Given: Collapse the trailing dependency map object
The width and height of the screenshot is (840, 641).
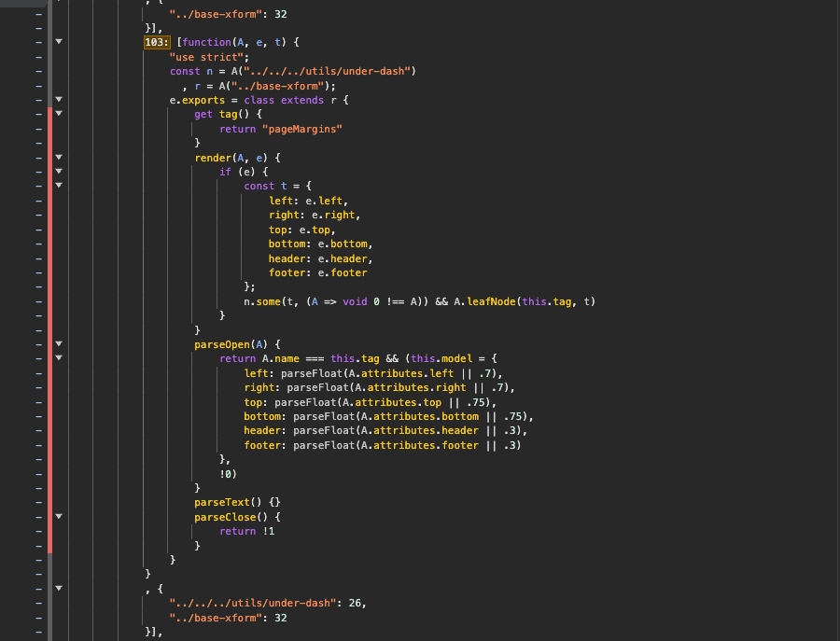Looking at the screenshot, I should point(58,588).
